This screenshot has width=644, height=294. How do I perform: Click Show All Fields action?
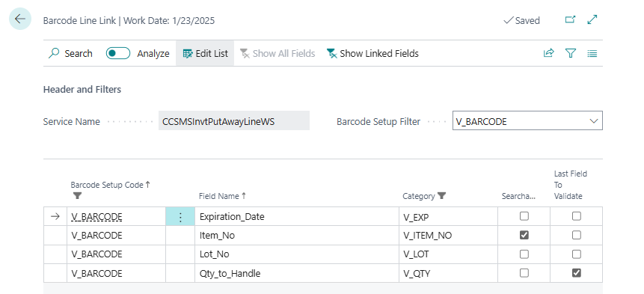click(x=277, y=53)
